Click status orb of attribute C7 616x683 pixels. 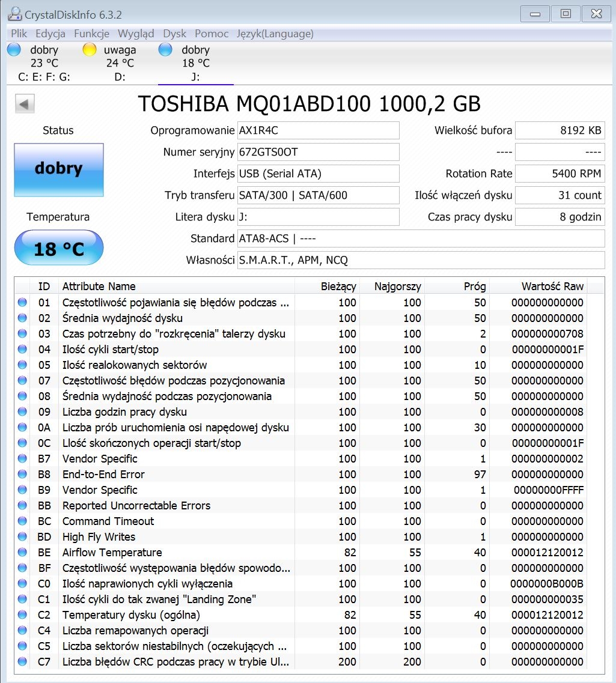coord(22,661)
